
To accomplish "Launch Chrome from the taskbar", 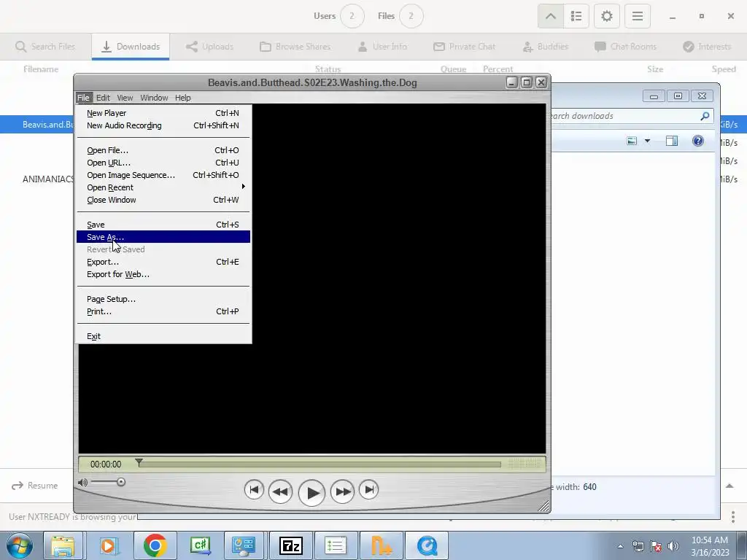I will click(155, 545).
